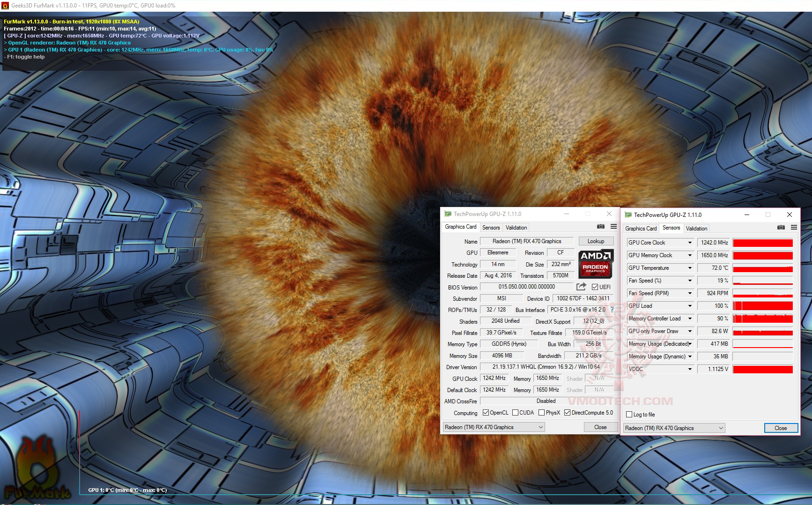812x505 pixels.
Task: Open the GPU Memory Clock sensor dropdown
Action: pyautogui.click(x=690, y=255)
